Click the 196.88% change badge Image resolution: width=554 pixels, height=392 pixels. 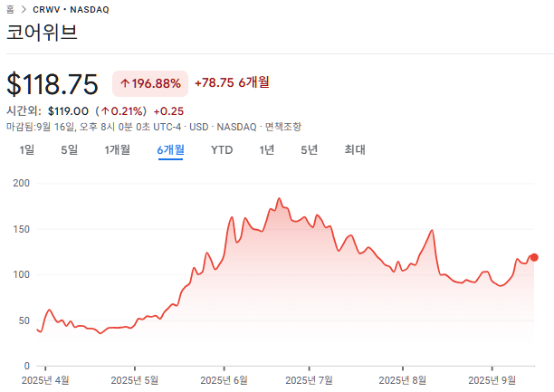tap(150, 83)
